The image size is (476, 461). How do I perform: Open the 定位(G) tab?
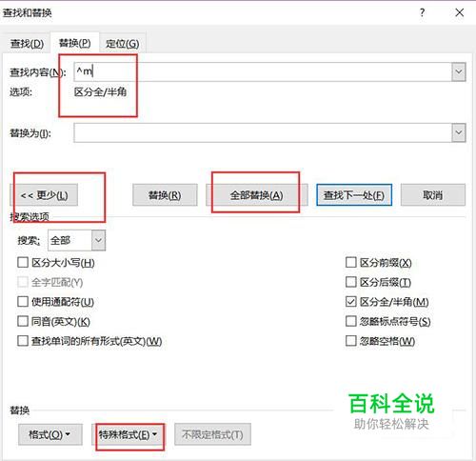click(x=123, y=44)
